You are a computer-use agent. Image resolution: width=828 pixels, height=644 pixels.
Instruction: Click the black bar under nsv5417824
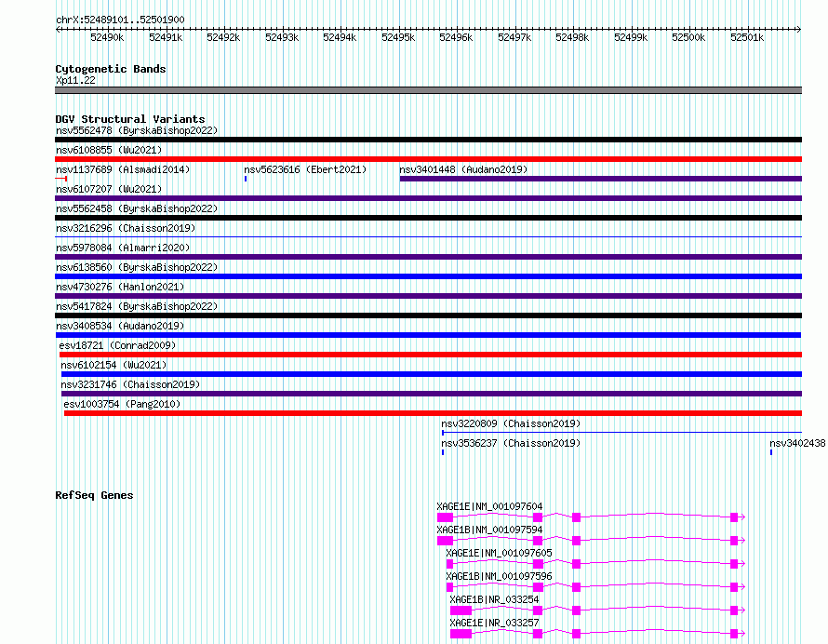[428, 315]
